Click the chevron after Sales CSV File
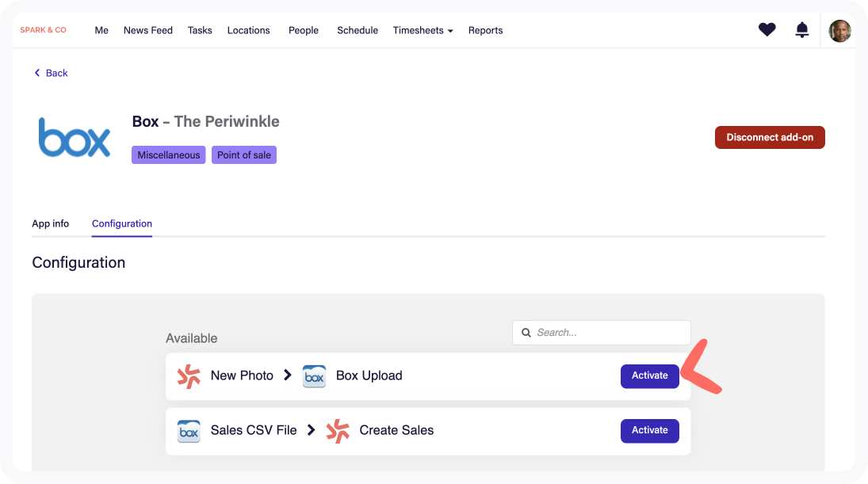The height and width of the screenshot is (484, 868). pos(311,430)
